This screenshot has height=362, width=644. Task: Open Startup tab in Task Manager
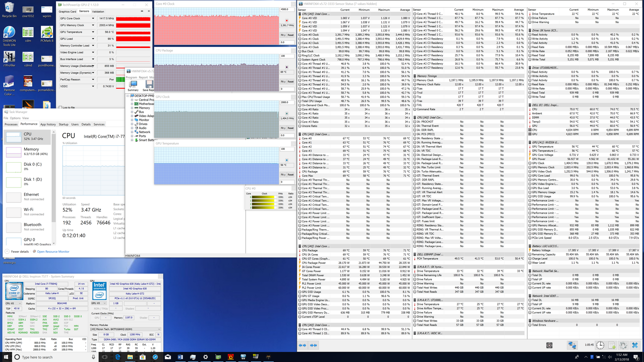[x=63, y=124]
